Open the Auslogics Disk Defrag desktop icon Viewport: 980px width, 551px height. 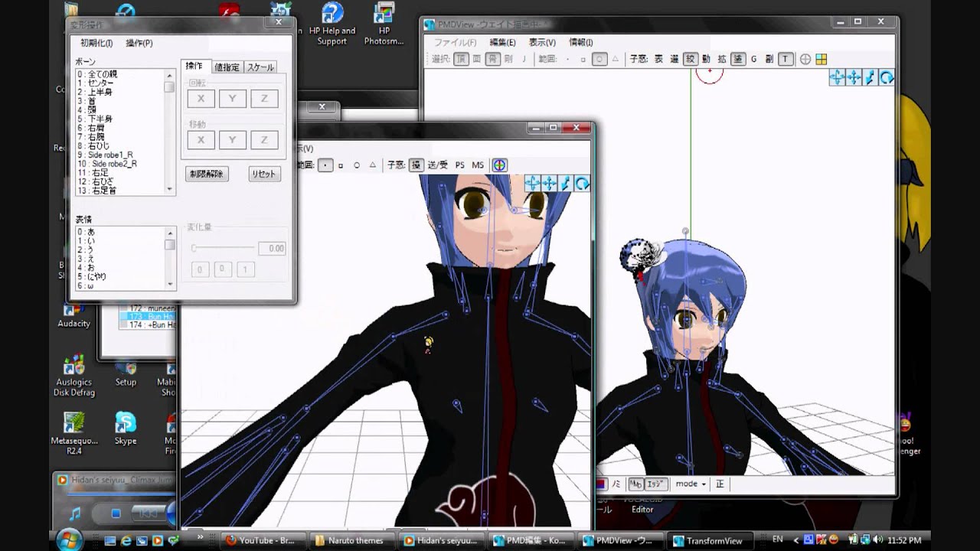73,375
